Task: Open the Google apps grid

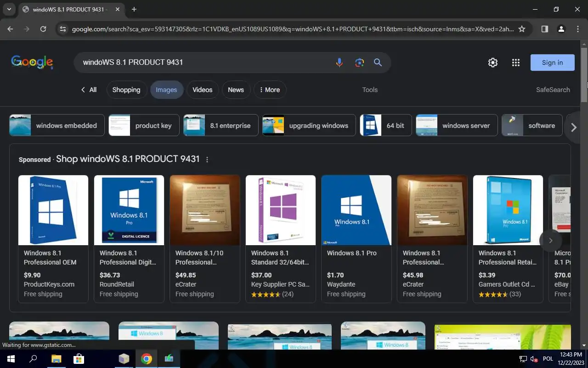Action: [516, 63]
